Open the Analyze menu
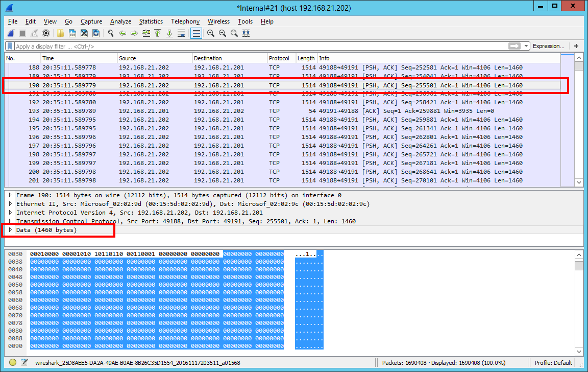The image size is (588, 372). click(x=120, y=21)
